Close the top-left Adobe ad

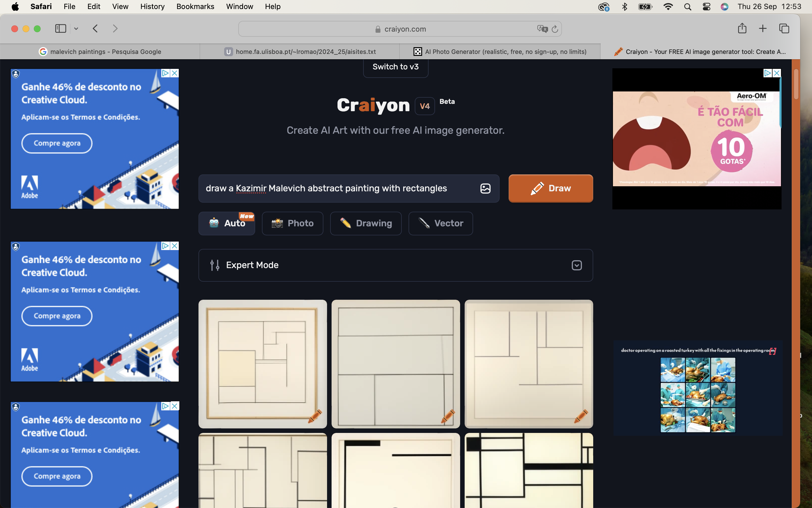pyautogui.click(x=175, y=73)
